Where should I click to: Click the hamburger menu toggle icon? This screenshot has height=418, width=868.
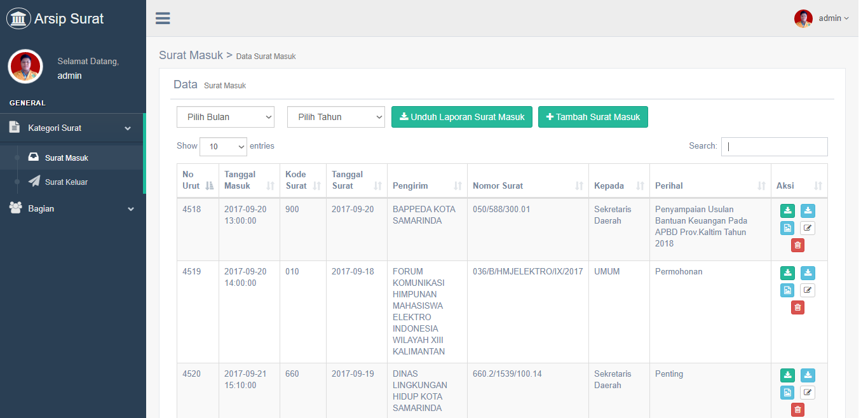point(163,18)
